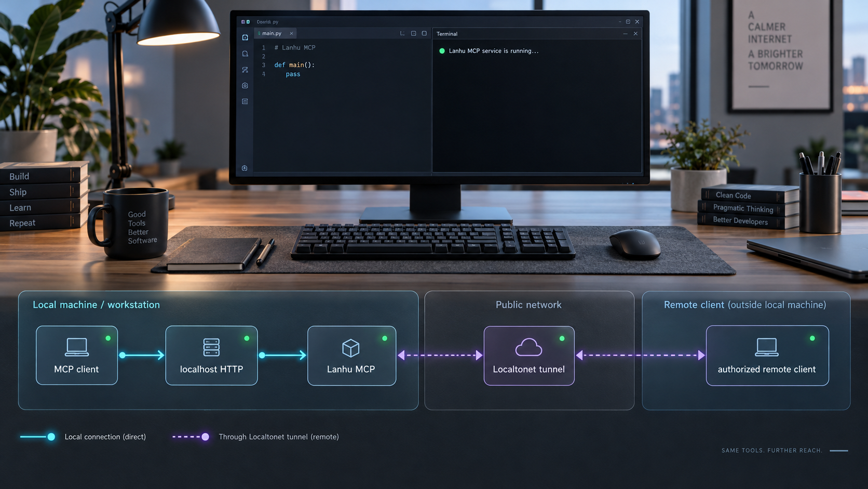Click the "SAME TOOLS. FURTHER REACH." tagline
Image resolution: width=868 pixels, height=489 pixels.
click(x=772, y=451)
